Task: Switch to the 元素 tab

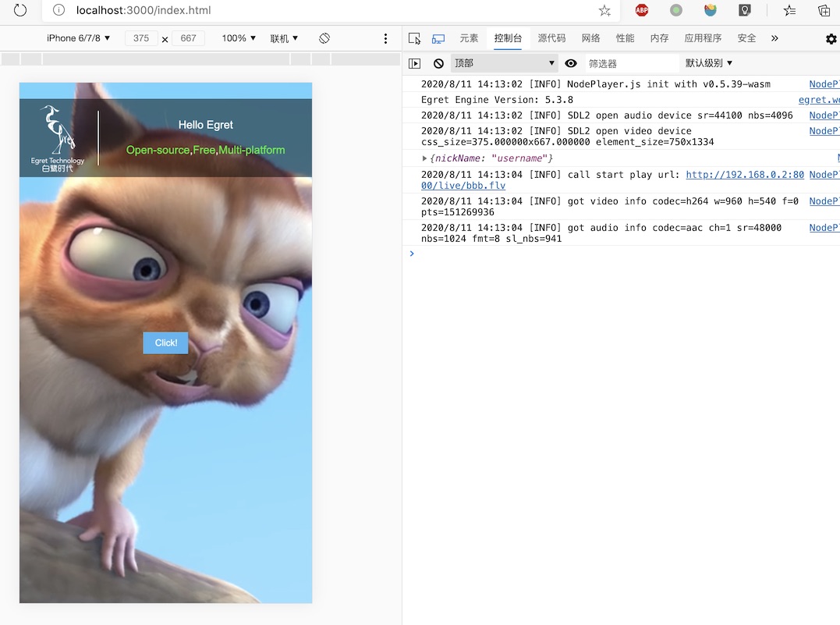Action: 469,38
